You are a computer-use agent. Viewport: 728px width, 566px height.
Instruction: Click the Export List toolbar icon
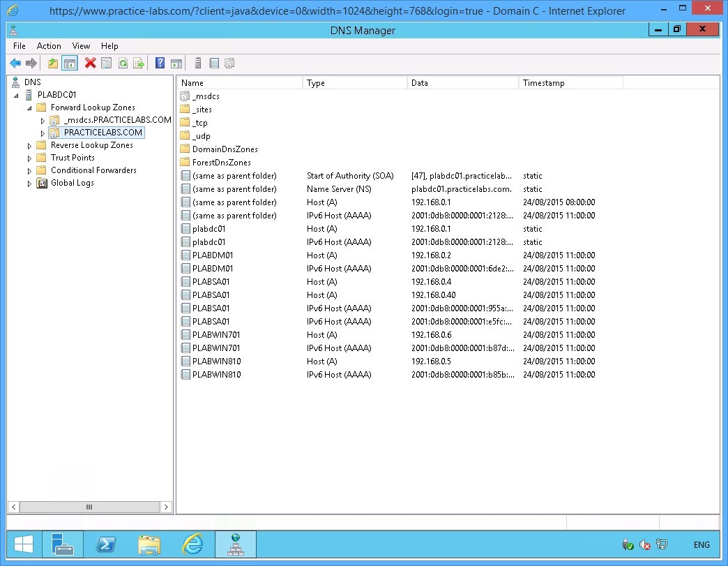tap(139, 63)
